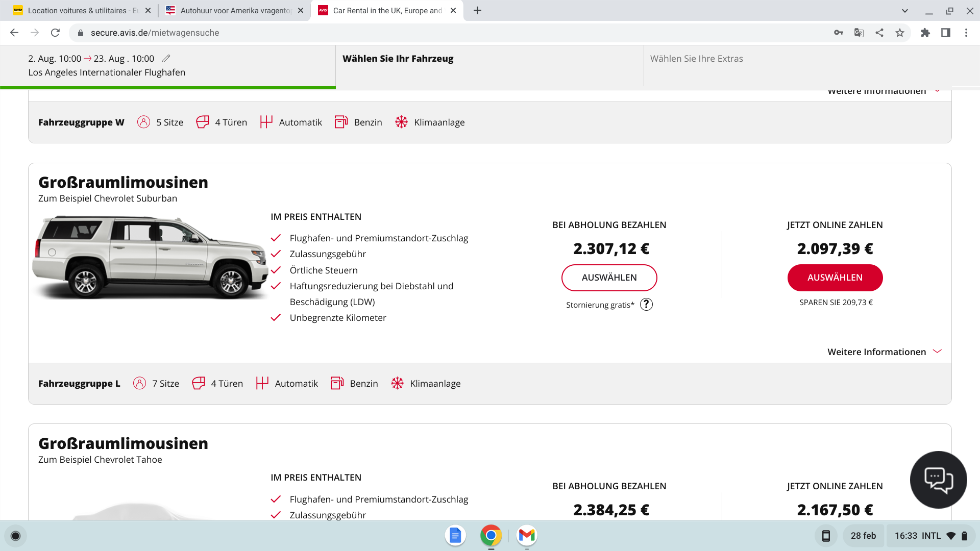Click the Google Translate icon in address bar
Viewport: 980px width, 551px height.
pos(859,33)
